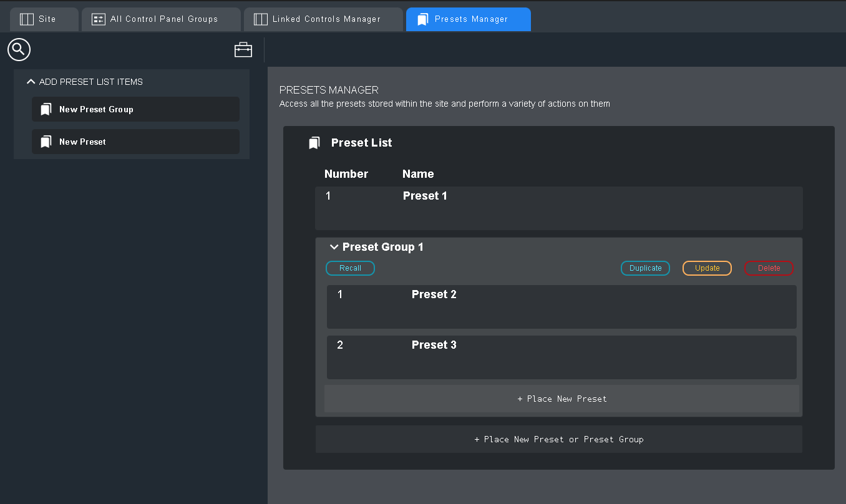Click the Linked Controls Manager tab icon
The image size is (846, 504).
click(261, 19)
